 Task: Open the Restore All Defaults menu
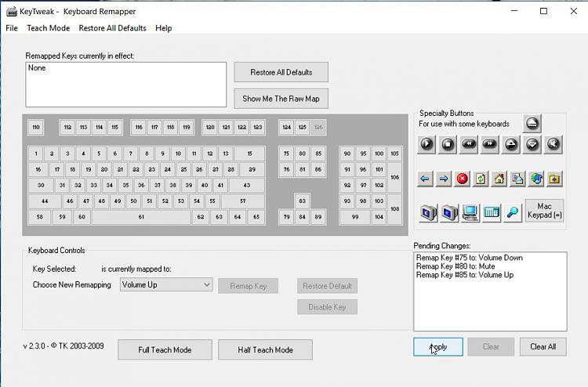click(112, 28)
